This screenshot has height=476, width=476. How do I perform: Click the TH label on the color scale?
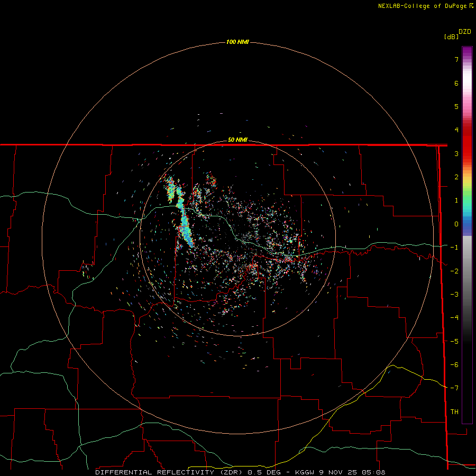pyautogui.click(x=454, y=412)
